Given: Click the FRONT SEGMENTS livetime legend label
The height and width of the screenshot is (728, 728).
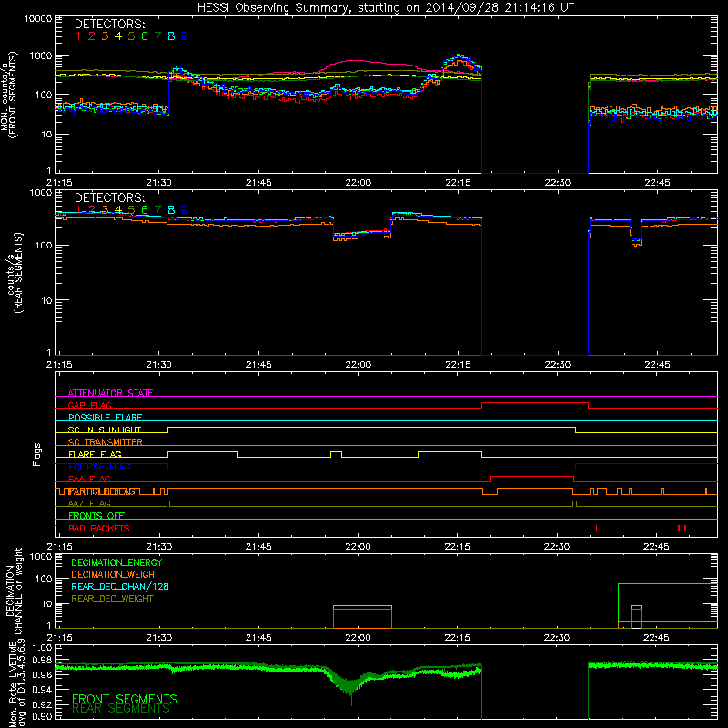Looking at the screenshot, I should [x=125, y=699].
